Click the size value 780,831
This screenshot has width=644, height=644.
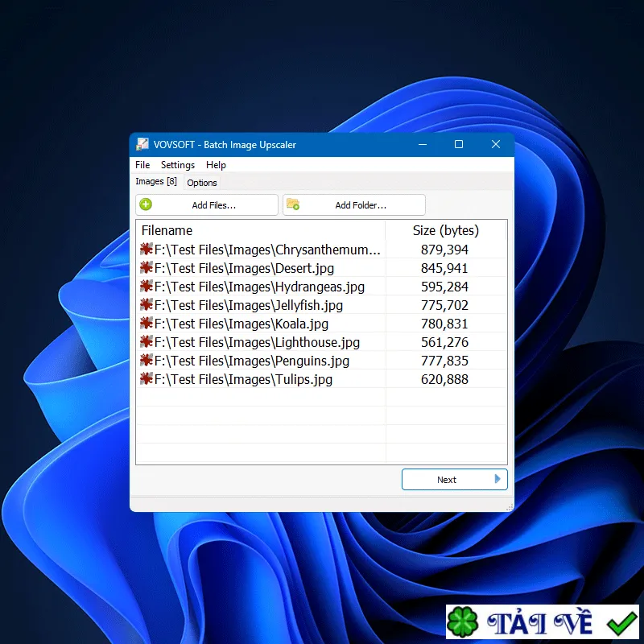(444, 324)
